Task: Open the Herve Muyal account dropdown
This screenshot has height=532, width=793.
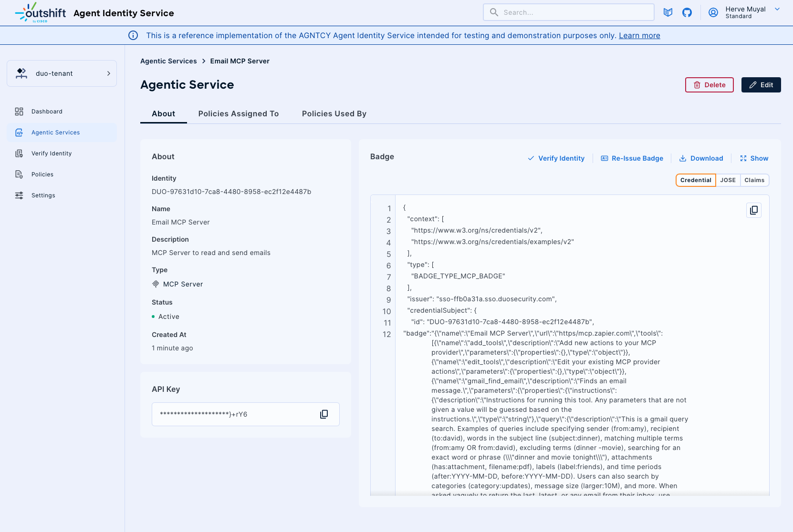Action: (745, 12)
